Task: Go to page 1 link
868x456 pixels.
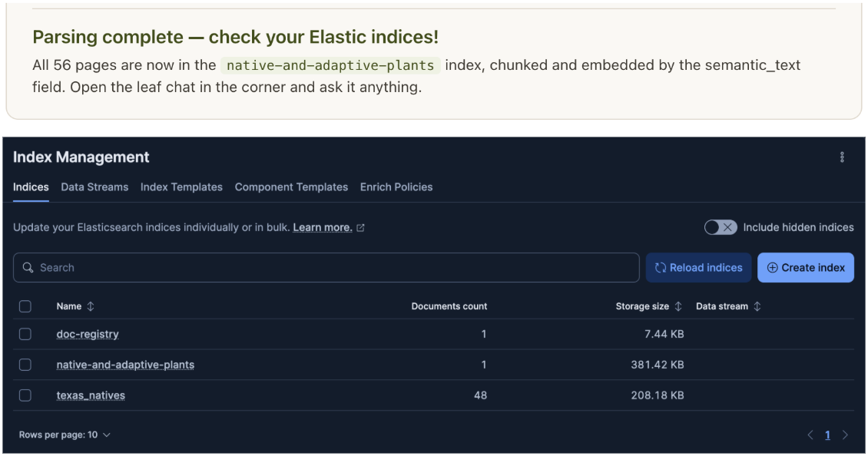Action: click(x=827, y=435)
